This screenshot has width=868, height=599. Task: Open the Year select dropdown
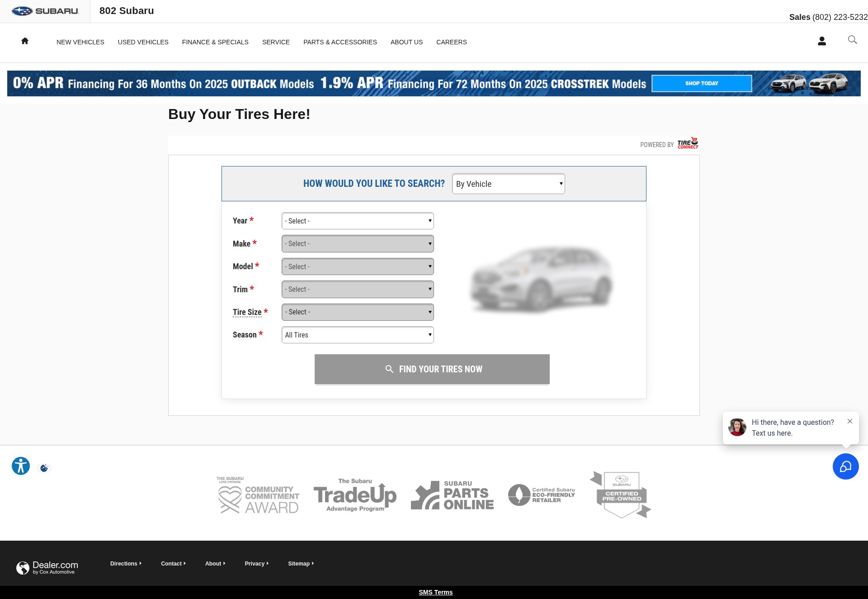(358, 221)
